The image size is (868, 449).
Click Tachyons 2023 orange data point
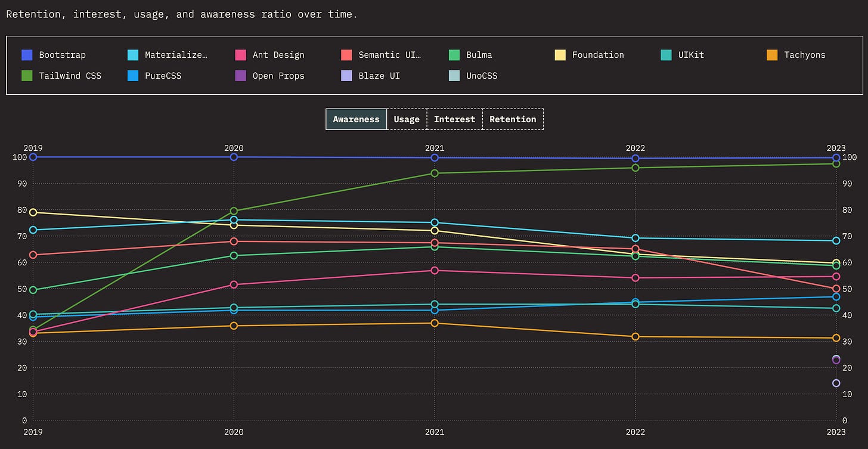[836, 338]
